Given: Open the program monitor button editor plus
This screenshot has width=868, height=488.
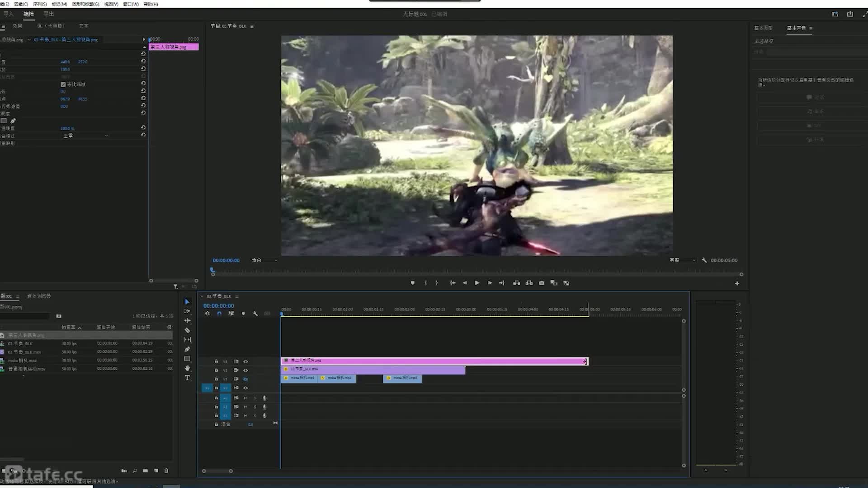Looking at the screenshot, I should [x=737, y=283].
